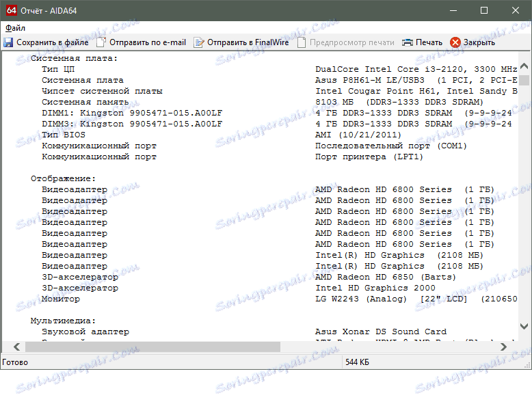This screenshot has width=532, height=406.
Task: Click the Intel HD Graphics 2000 value
Action: point(375,288)
